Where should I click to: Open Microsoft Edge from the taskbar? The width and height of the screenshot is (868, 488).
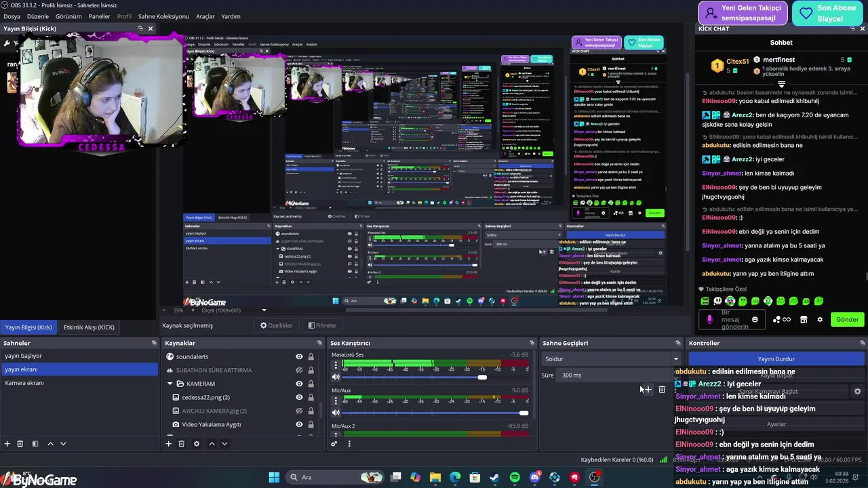pyautogui.click(x=455, y=478)
